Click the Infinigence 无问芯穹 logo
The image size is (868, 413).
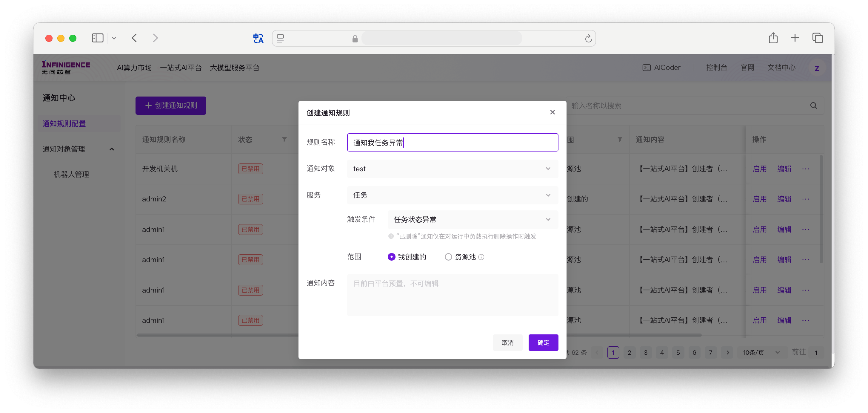[x=66, y=68]
